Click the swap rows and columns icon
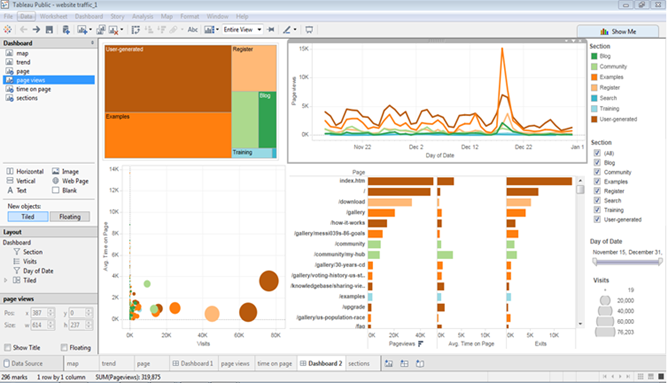 [135, 29]
